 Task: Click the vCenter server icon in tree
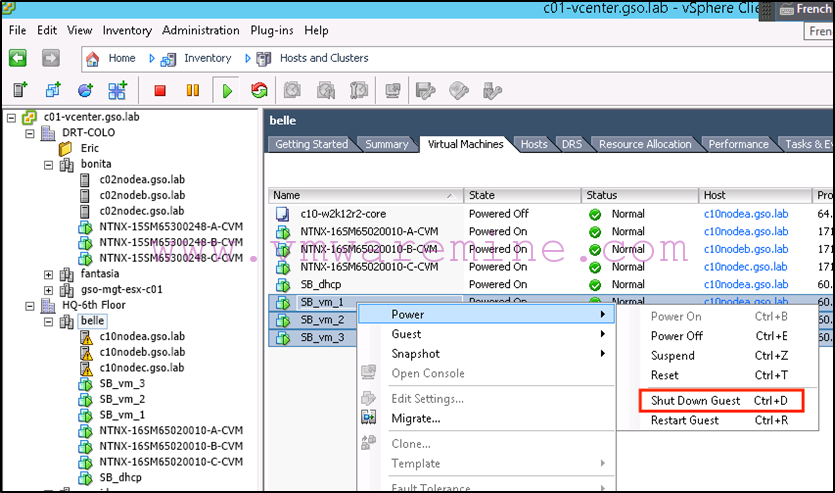pos(29,117)
